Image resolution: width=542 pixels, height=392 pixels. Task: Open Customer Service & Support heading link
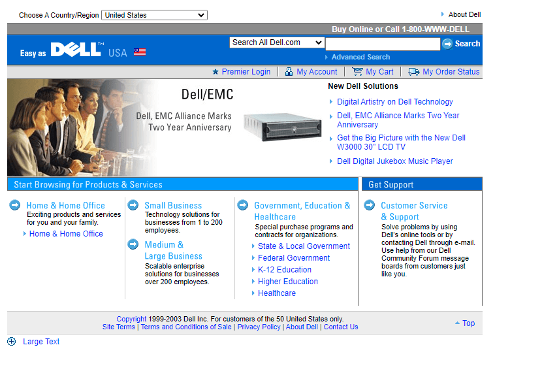pos(414,211)
